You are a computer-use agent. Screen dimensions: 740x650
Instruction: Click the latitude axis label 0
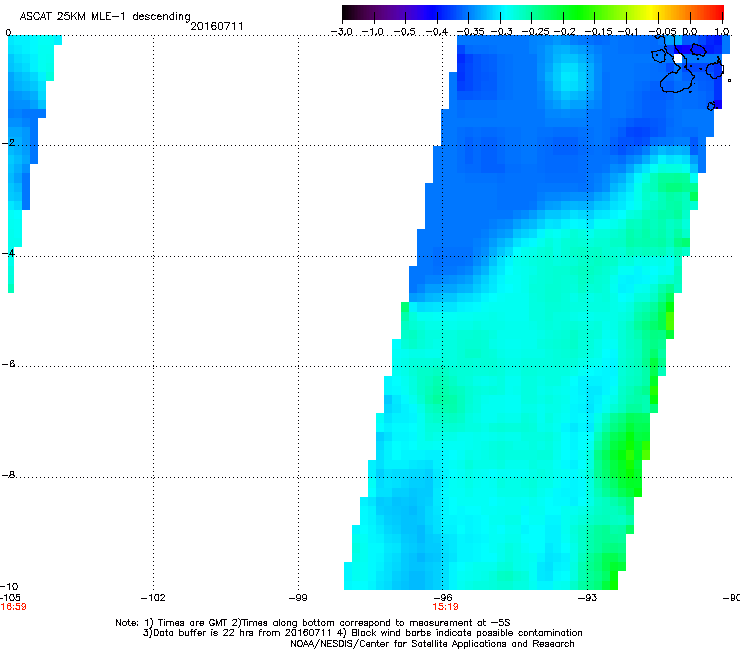tap(8, 33)
